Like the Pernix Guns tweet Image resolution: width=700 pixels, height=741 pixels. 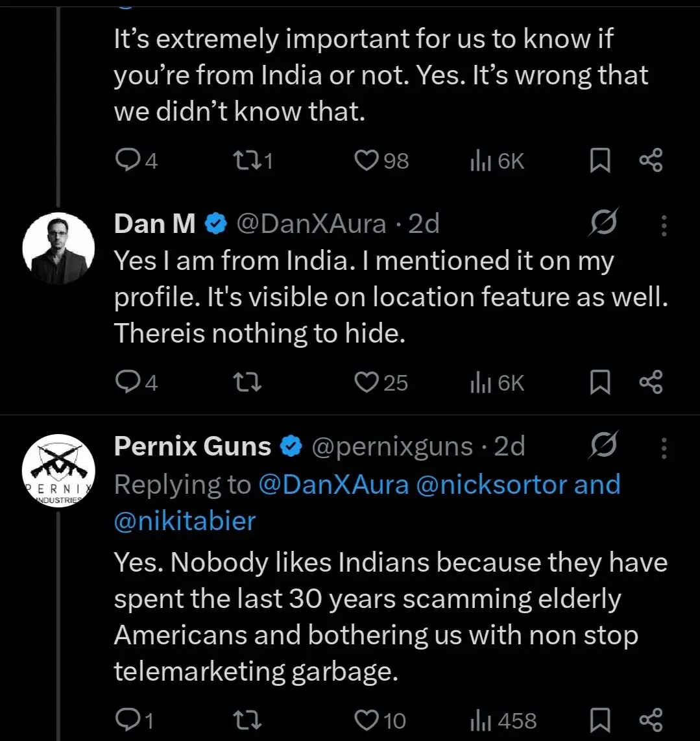(367, 720)
